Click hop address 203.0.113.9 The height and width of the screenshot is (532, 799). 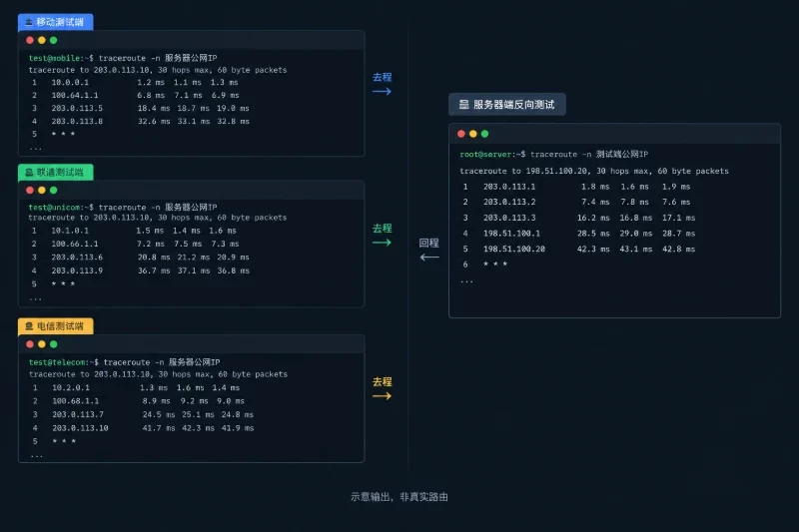(x=77, y=270)
